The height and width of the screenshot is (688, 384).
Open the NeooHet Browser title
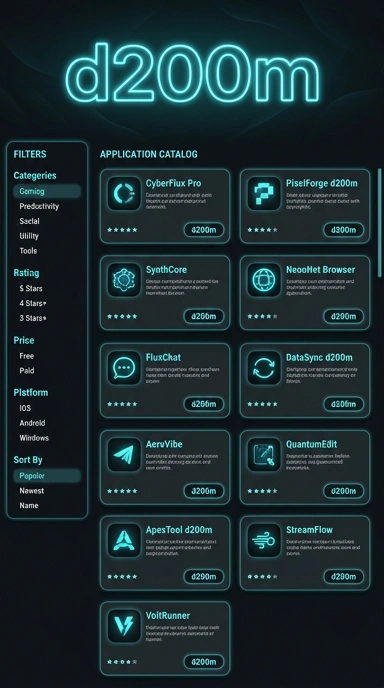320,269
